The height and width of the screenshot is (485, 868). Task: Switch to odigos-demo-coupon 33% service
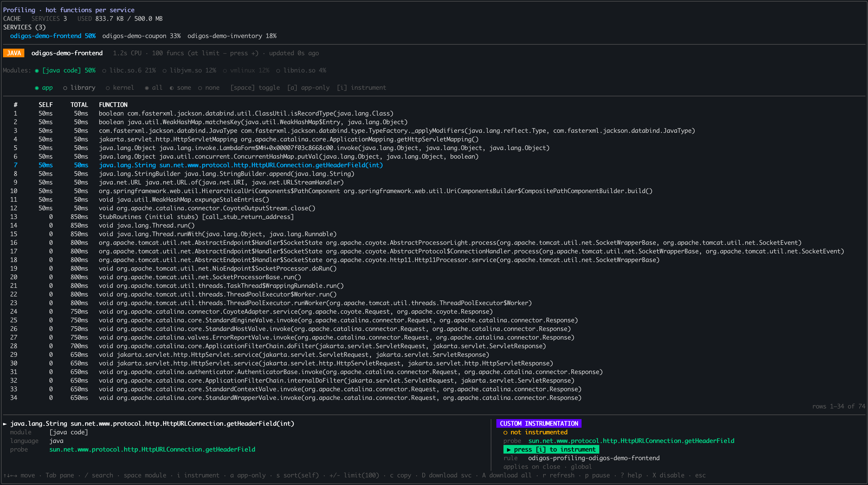click(141, 36)
